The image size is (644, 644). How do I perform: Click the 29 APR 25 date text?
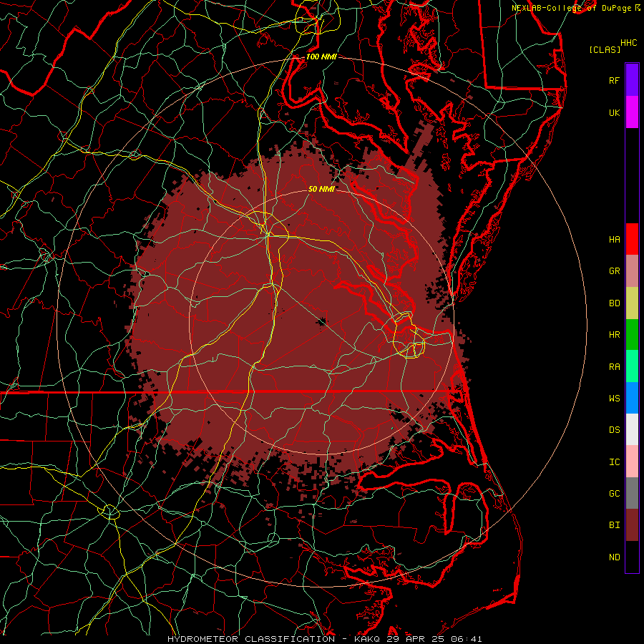pyautogui.click(x=417, y=639)
